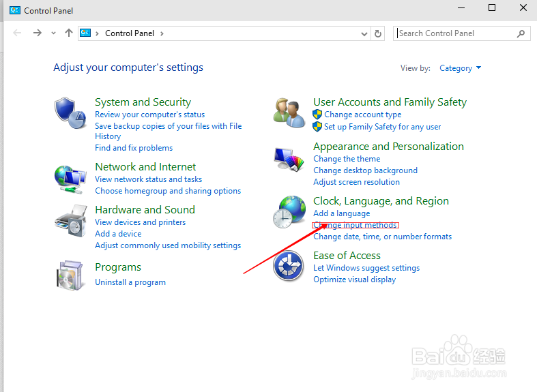
Task: Open the System and Security heading
Action: pyautogui.click(x=143, y=102)
